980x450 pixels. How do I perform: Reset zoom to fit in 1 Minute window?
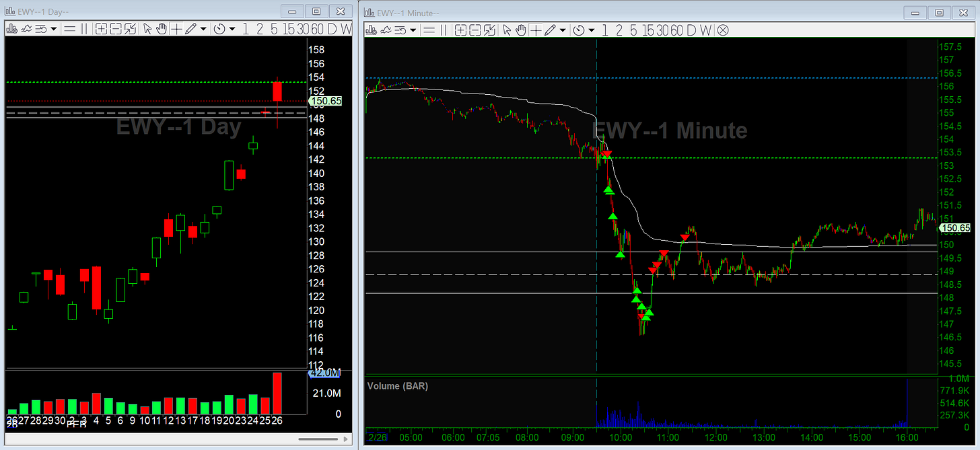[x=489, y=30]
